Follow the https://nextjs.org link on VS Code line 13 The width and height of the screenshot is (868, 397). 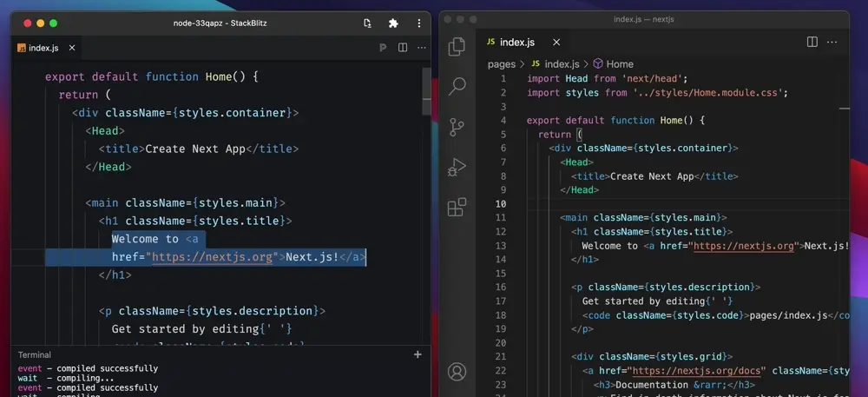pyautogui.click(x=744, y=246)
